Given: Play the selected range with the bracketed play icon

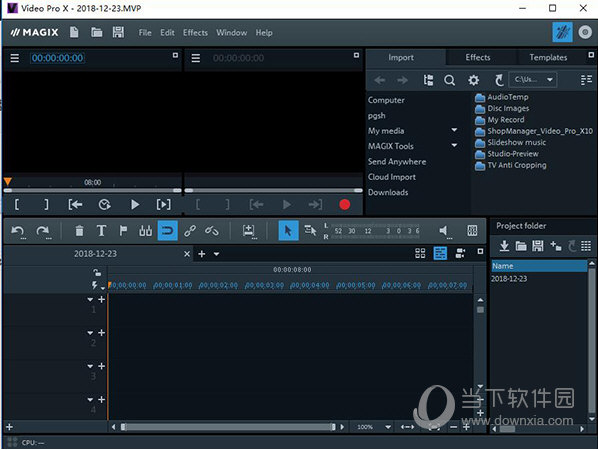Looking at the screenshot, I should 164,205.
